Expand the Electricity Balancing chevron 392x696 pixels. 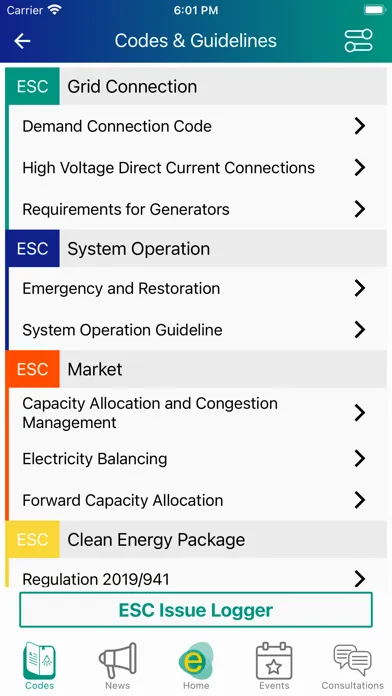pyautogui.click(x=360, y=459)
